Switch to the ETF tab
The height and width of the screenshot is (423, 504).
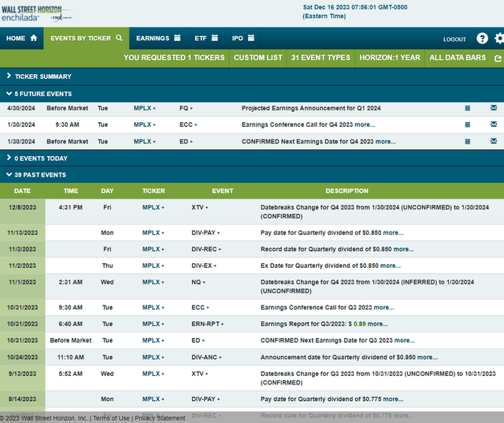(x=206, y=39)
